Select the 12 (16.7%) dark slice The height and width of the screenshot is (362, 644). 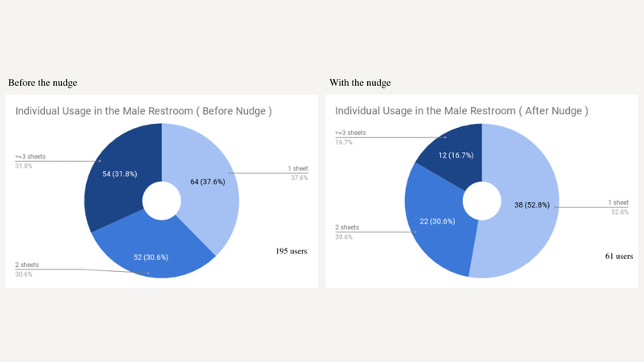pyautogui.click(x=456, y=155)
